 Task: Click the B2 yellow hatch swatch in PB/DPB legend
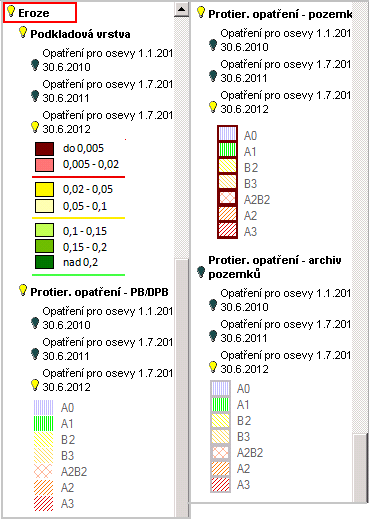(44, 439)
